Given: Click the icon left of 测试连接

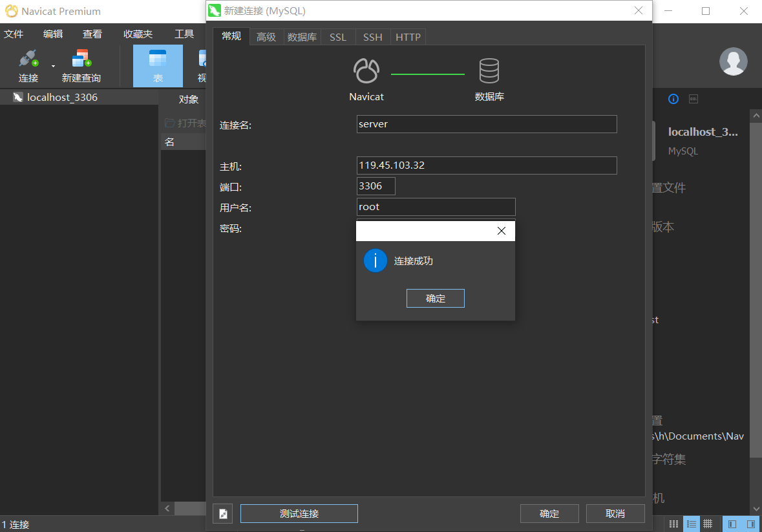Looking at the screenshot, I should (x=222, y=514).
